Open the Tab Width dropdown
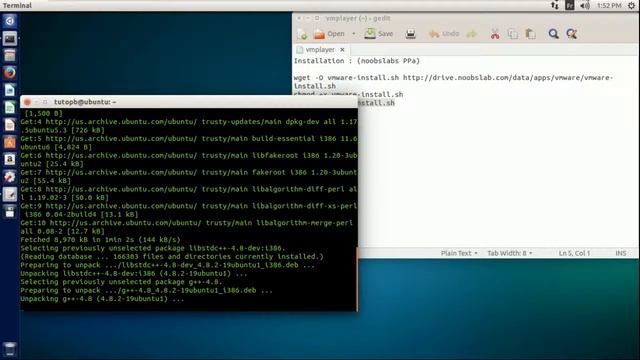The width and height of the screenshot is (640, 360). (x=509, y=253)
